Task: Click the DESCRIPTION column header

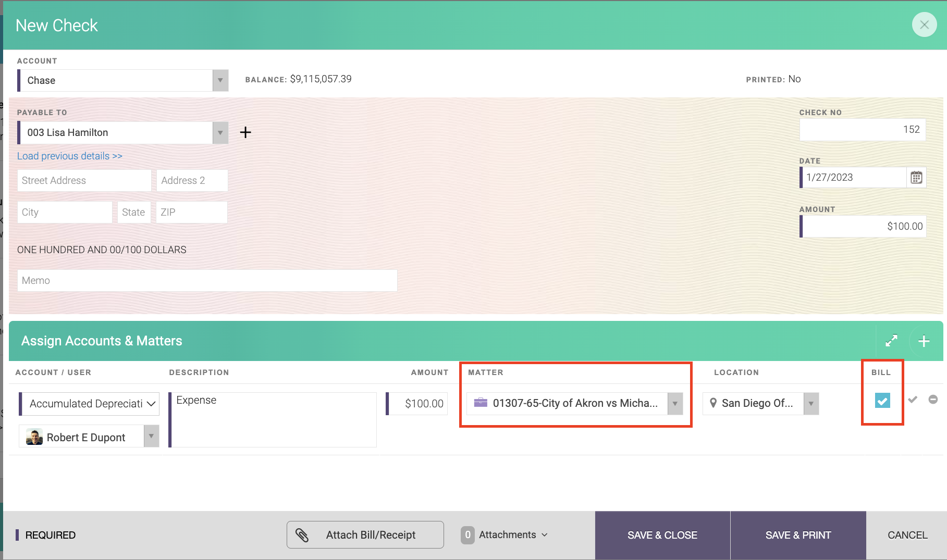Action: point(199,372)
